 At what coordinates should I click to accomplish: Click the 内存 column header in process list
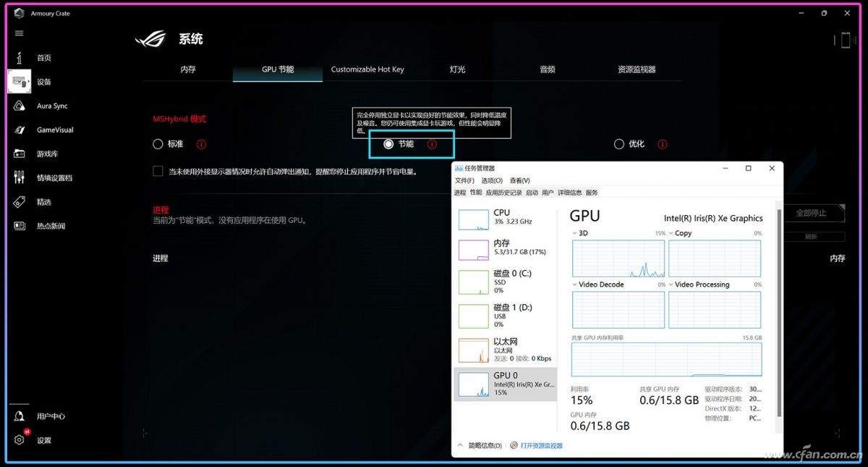coord(838,258)
